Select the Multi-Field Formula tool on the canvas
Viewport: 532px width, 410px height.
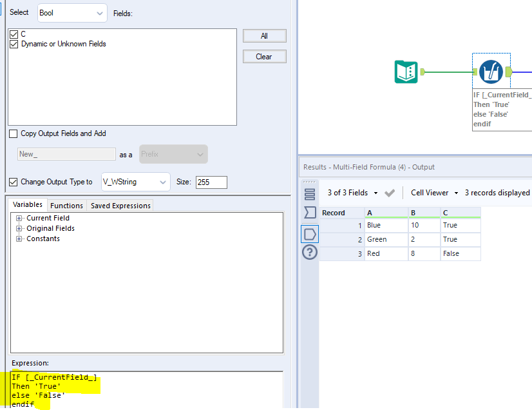click(491, 72)
